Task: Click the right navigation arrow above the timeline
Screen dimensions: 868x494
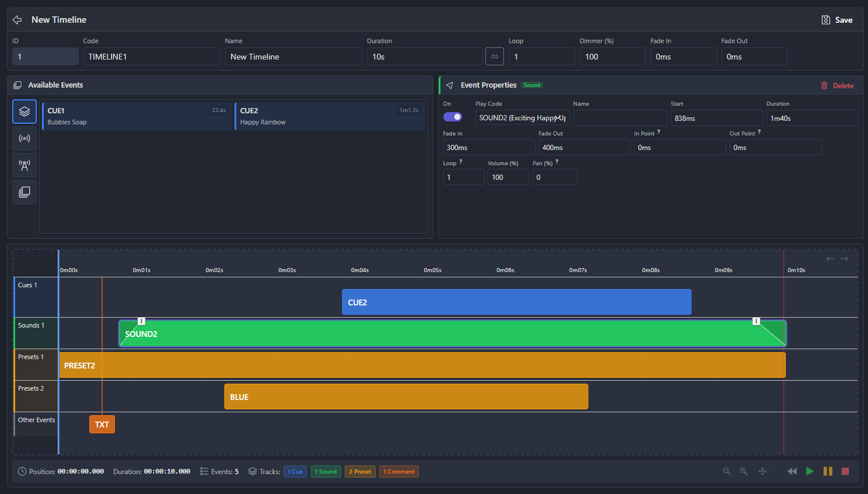Action: click(844, 258)
